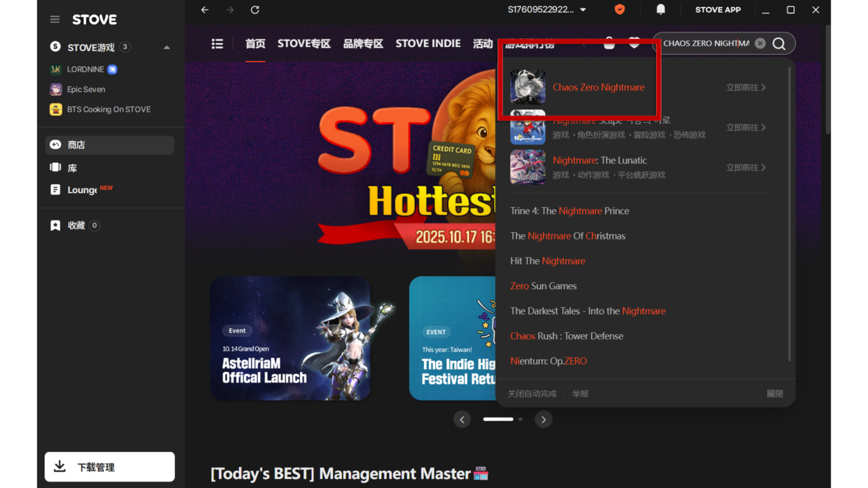The width and height of the screenshot is (868, 488).
Task: Click the STOVE APP button
Action: point(718,10)
